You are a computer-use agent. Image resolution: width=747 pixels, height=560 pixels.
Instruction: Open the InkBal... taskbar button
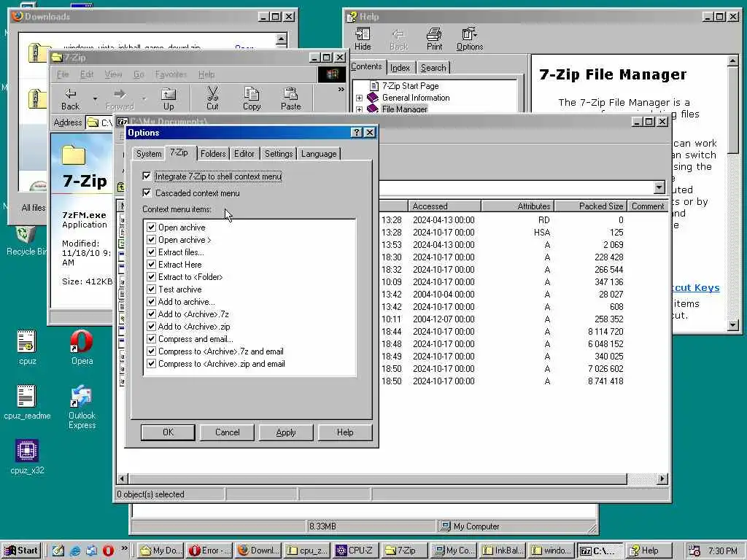[502, 551]
